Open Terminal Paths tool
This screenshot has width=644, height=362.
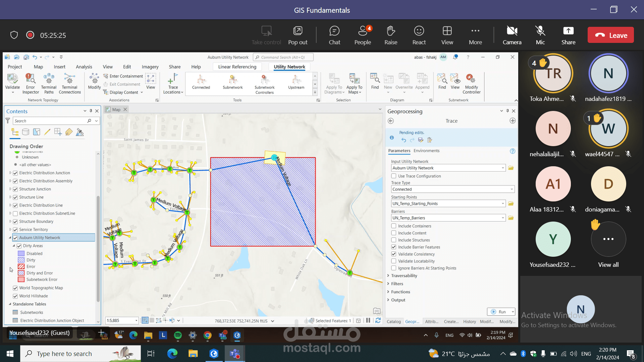click(49, 83)
